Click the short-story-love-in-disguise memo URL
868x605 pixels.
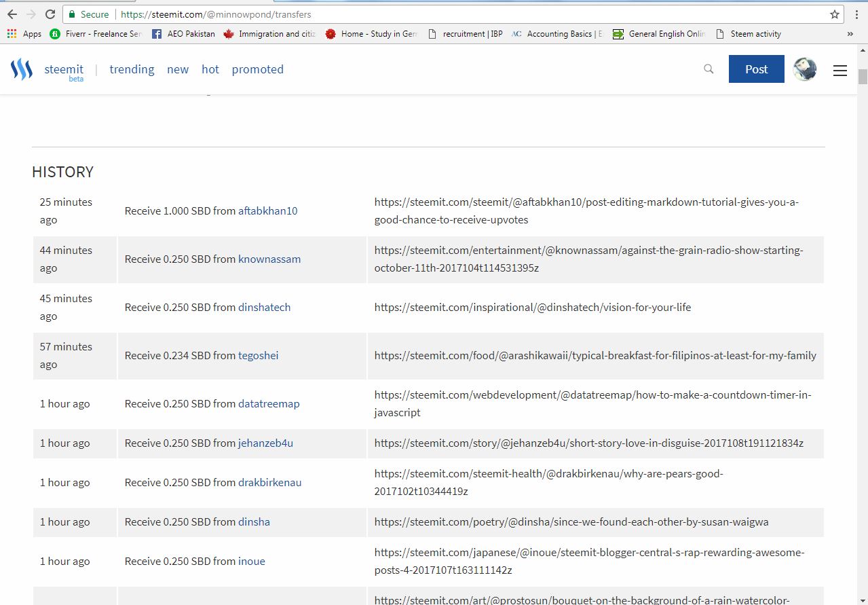pos(589,443)
